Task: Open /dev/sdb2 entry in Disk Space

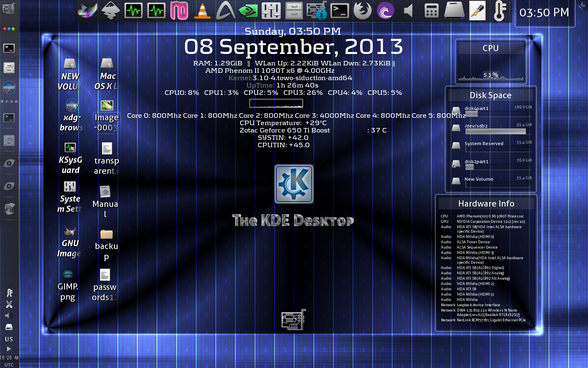Action: pyautogui.click(x=492, y=128)
